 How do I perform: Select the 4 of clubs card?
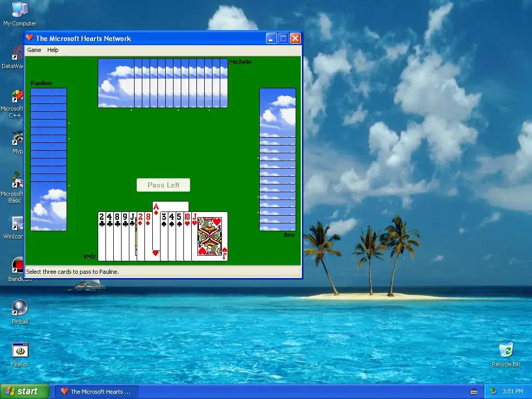point(109,236)
